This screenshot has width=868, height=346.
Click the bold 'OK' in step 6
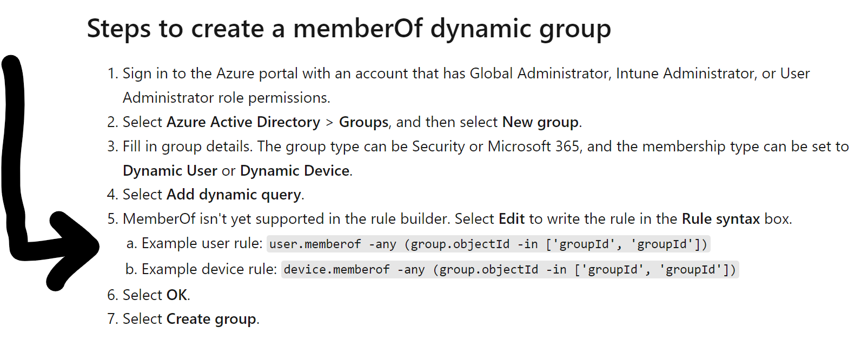[177, 295]
